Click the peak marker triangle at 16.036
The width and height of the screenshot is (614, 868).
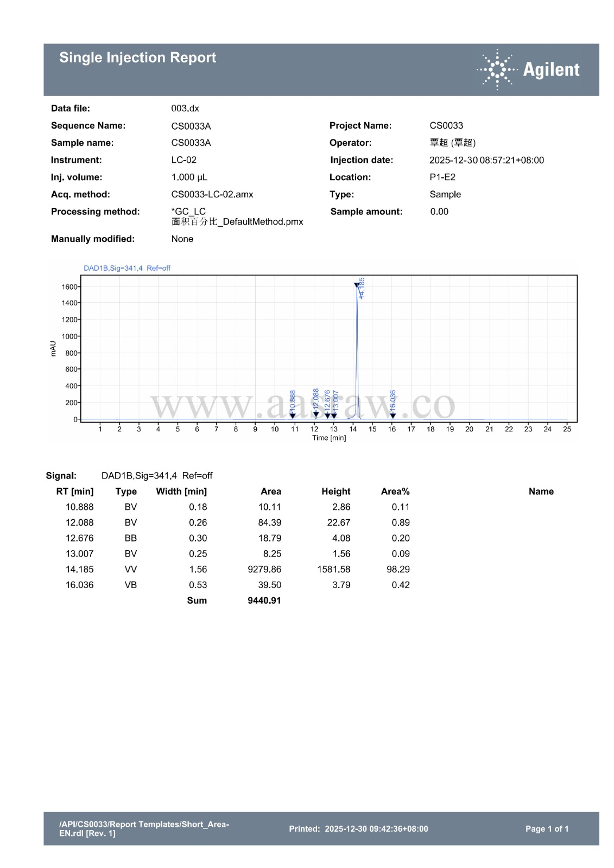[x=393, y=416]
